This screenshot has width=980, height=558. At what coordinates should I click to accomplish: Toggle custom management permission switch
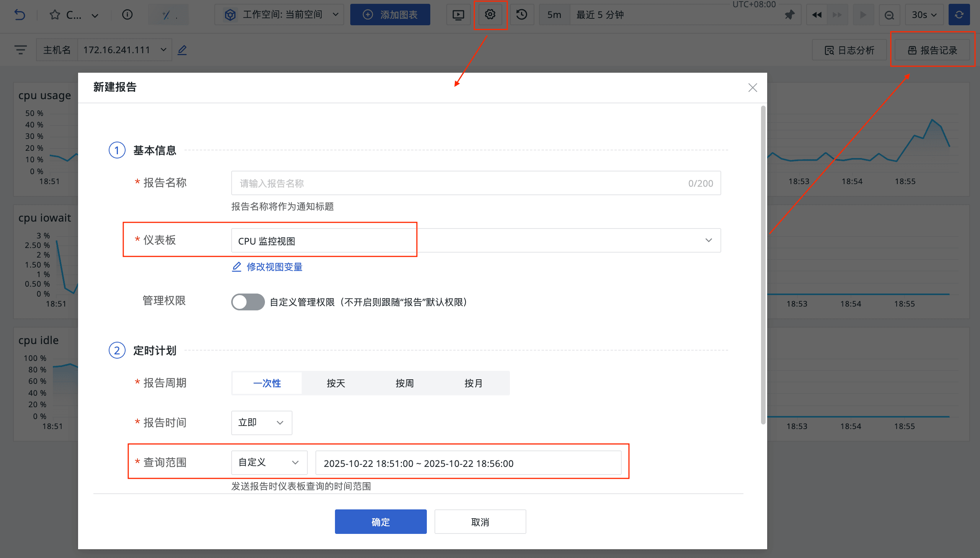248,302
